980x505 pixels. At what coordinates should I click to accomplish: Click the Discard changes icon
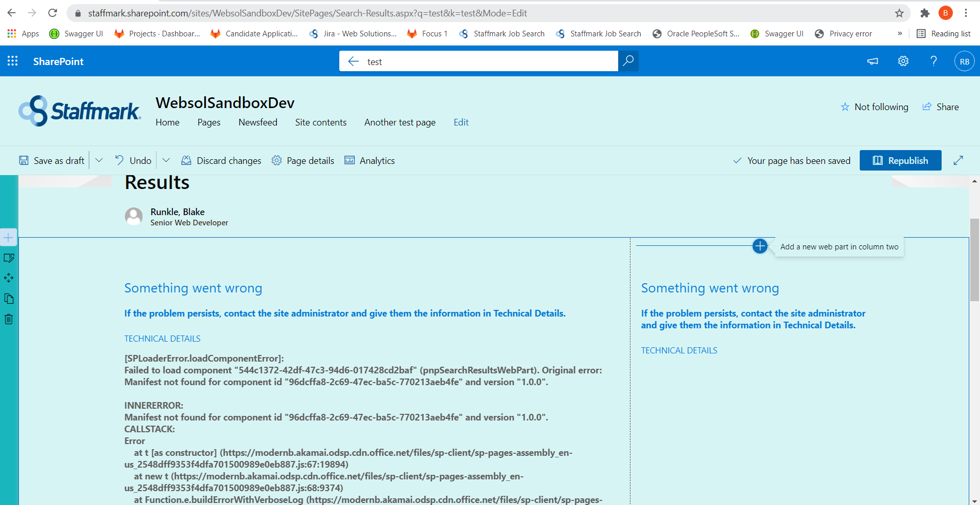187,160
